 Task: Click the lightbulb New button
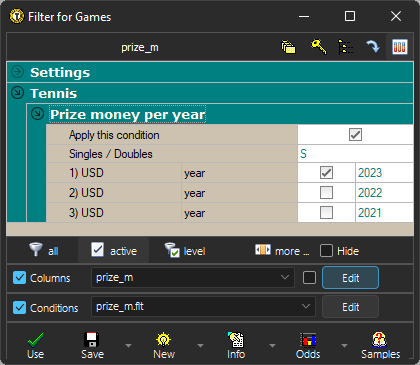[164, 346]
